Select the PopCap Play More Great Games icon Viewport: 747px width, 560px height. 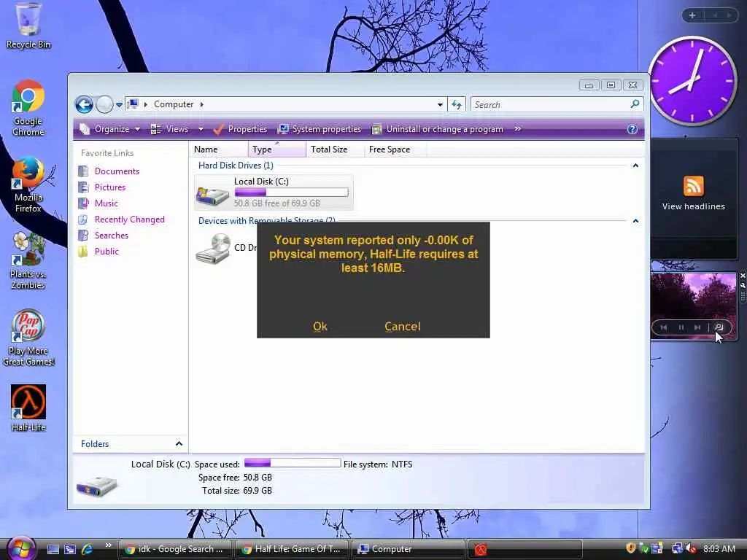click(x=28, y=338)
